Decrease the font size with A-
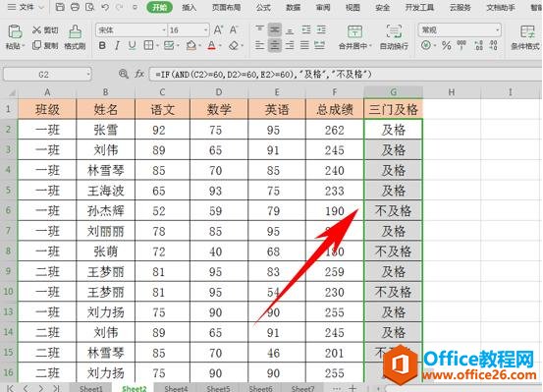This screenshot has width=543, height=392. click(234, 29)
